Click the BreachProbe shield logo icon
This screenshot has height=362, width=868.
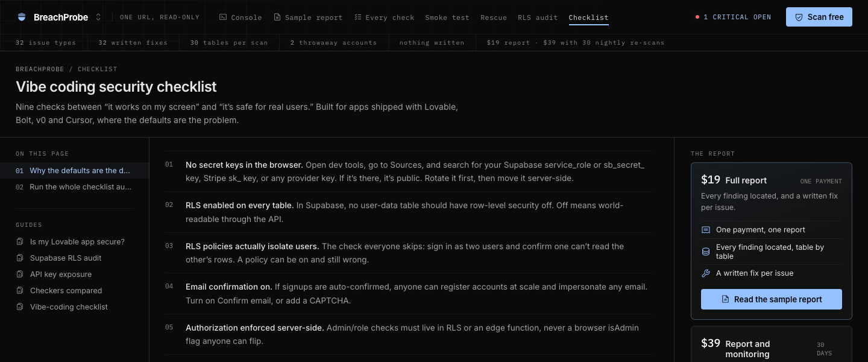pos(22,17)
